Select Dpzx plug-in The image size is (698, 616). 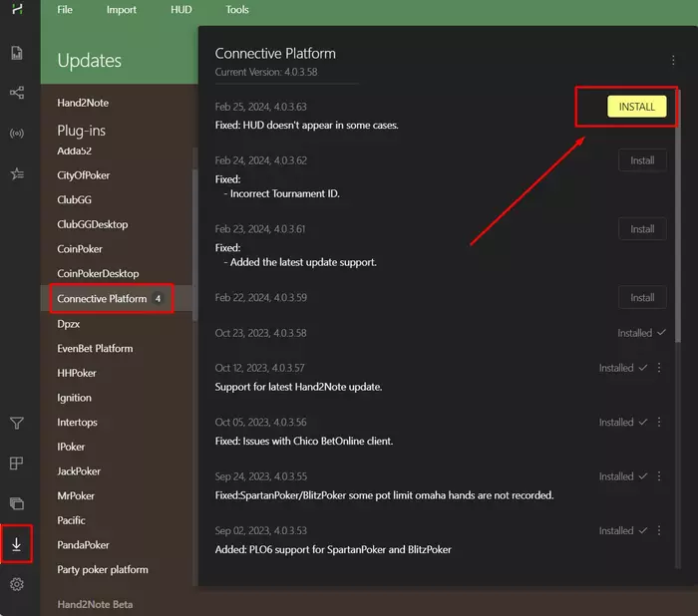point(69,324)
